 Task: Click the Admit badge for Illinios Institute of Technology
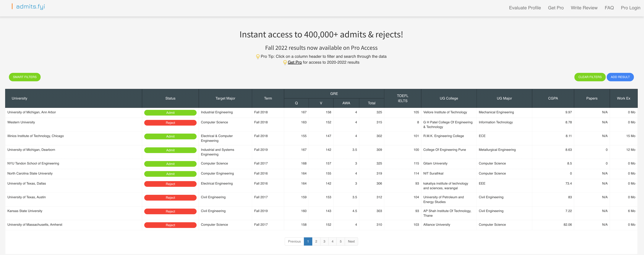click(x=170, y=136)
